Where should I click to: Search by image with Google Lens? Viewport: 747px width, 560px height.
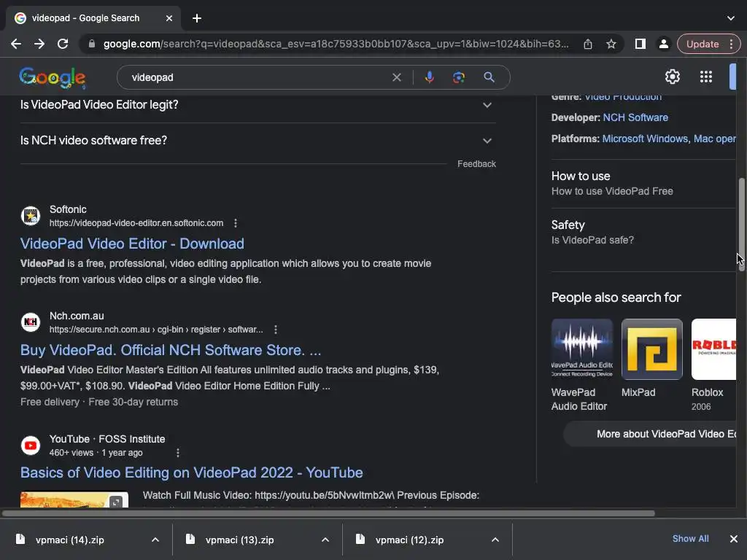click(x=458, y=77)
